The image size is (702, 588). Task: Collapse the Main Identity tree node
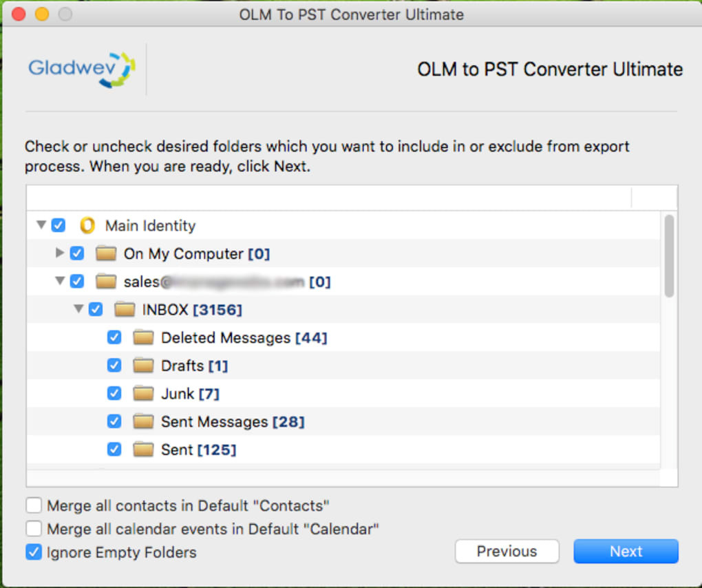click(41, 225)
